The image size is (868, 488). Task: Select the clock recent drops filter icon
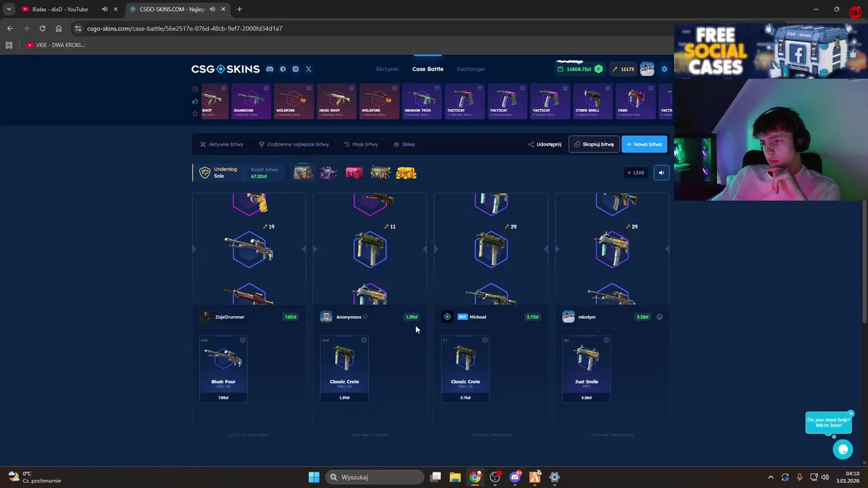tap(195, 89)
